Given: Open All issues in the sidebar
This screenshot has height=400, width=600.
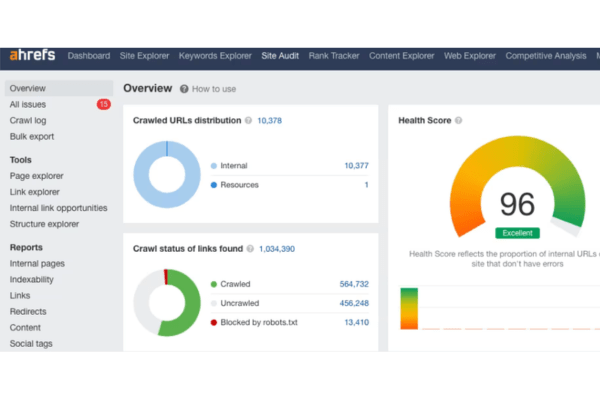Looking at the screenshot, I should click(28, 104).
